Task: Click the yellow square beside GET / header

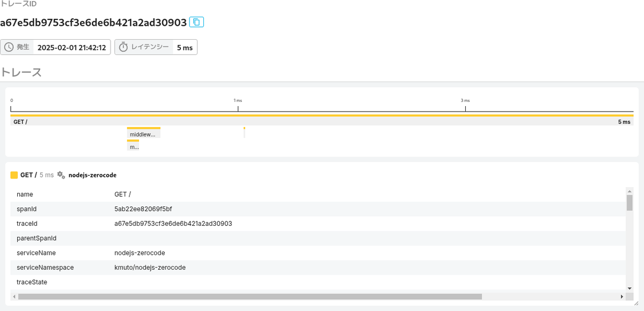Action: [14, 175]
